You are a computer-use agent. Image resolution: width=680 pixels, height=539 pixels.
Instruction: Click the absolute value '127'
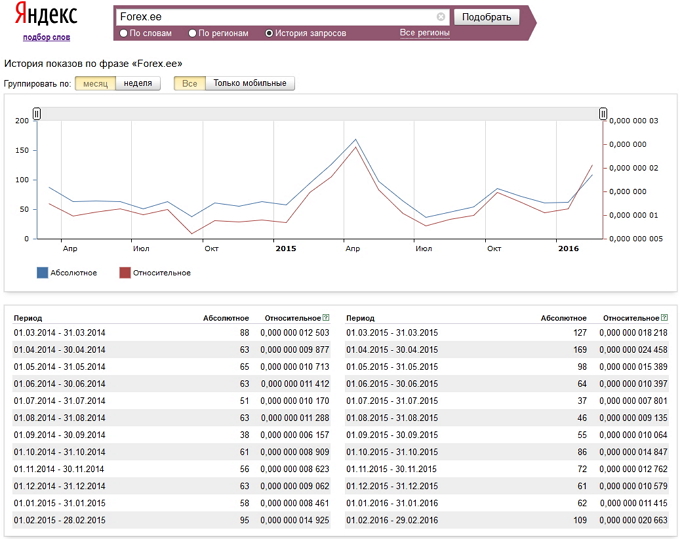point(580,333)
